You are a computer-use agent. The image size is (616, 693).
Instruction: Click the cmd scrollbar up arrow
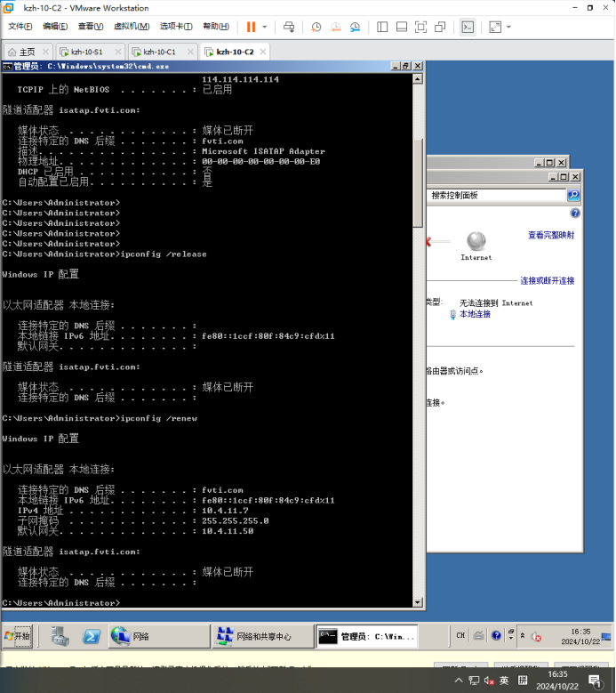click(x=417, y=79)
